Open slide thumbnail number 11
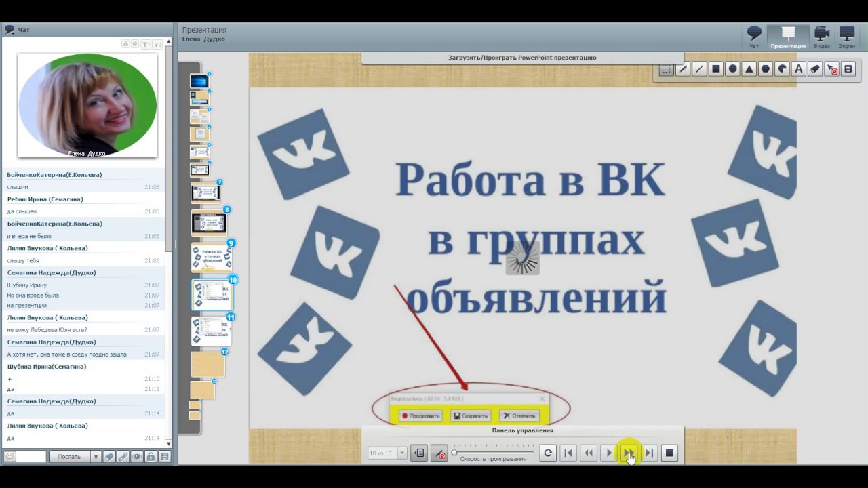 point(212,330)
